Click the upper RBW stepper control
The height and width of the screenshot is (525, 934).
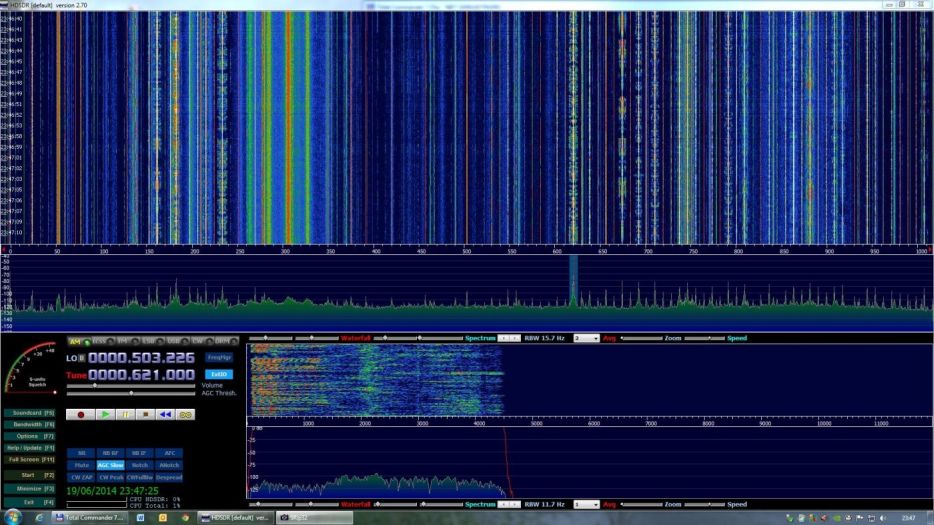(509, 338)
